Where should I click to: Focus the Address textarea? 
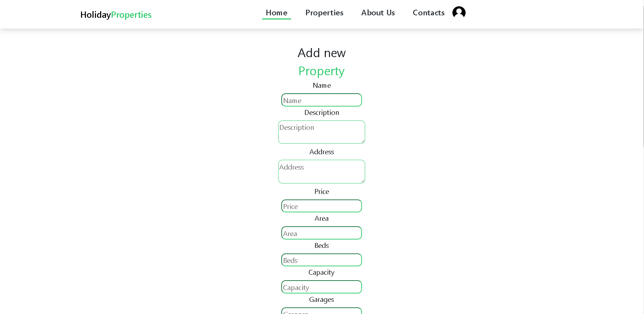point(321,172)
